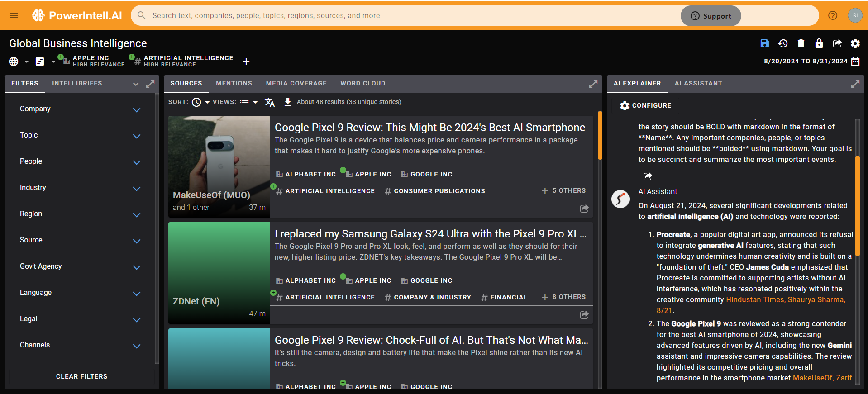868x394 pixels.
Task: Open the date range calendar icon
Action: point(855,62)
